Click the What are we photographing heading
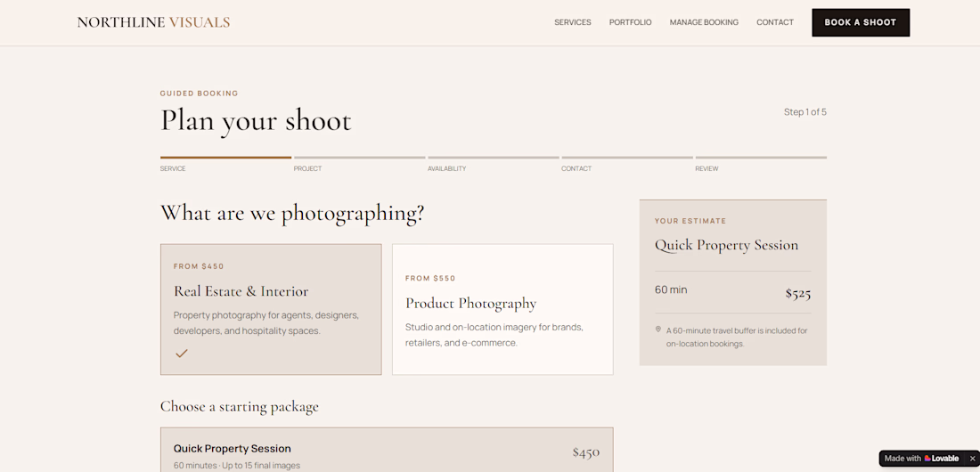The height and width of the screenshot is (472, 980). click(292, 213)
